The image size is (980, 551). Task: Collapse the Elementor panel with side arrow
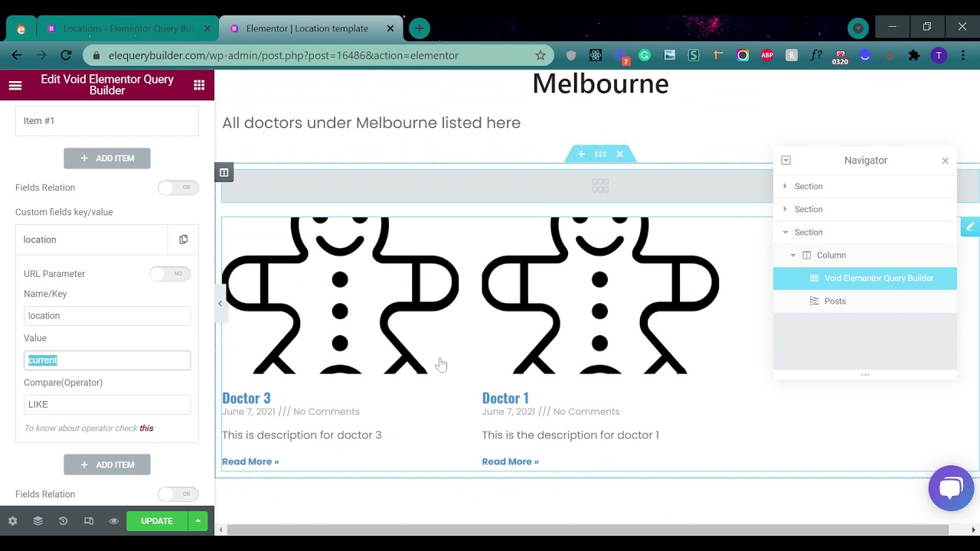click(220, 304)
